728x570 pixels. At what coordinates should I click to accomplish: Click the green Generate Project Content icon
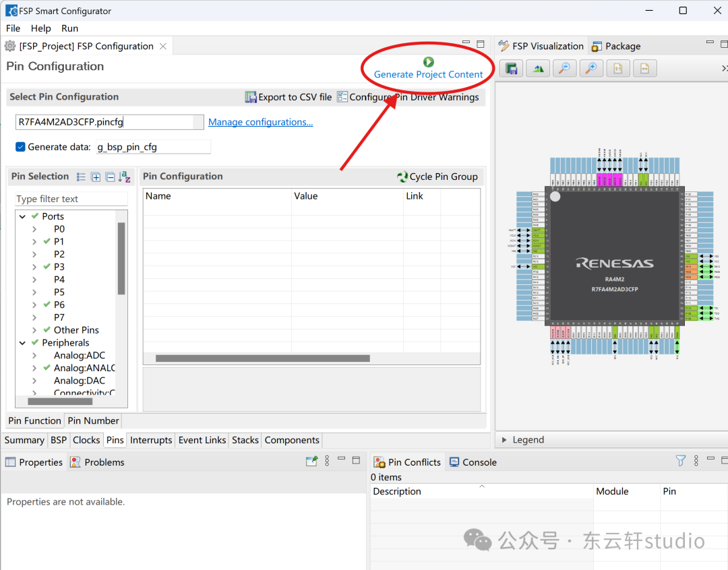(428, 62)
